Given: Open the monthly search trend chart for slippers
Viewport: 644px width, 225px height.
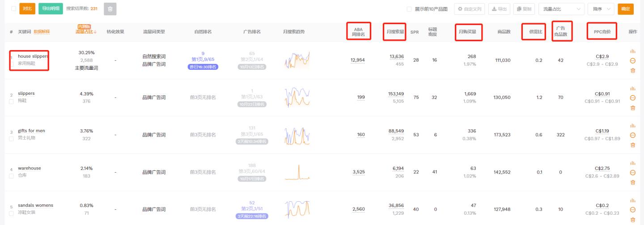Looking at the screenshot, I should tap(297, 97).
